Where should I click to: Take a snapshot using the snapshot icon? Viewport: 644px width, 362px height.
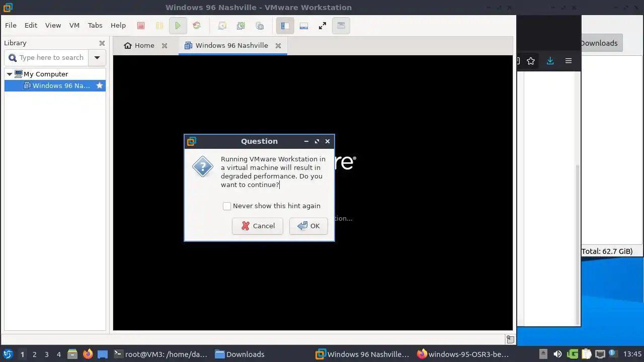click(x=222, y=26)
